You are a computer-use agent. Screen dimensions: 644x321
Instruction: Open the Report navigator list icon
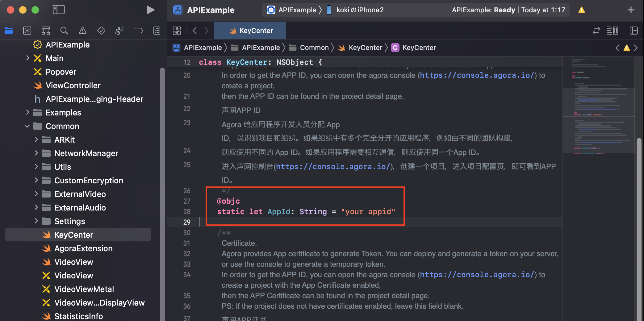pyautogui.click(x=157, y=31)
